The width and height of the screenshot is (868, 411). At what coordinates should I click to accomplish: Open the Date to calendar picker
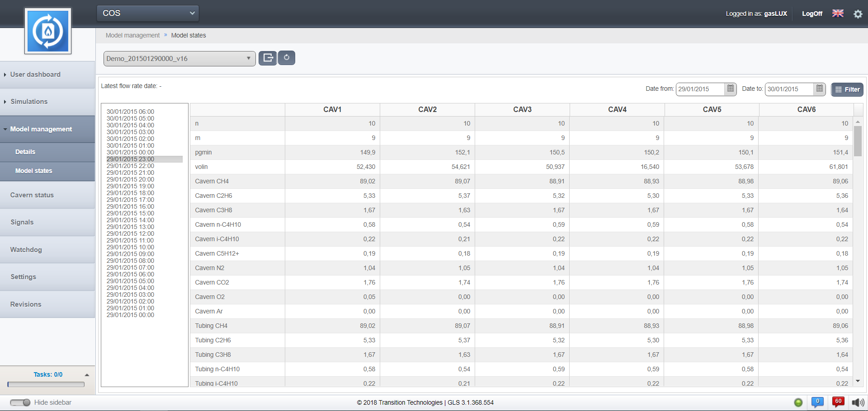(819, 89)
